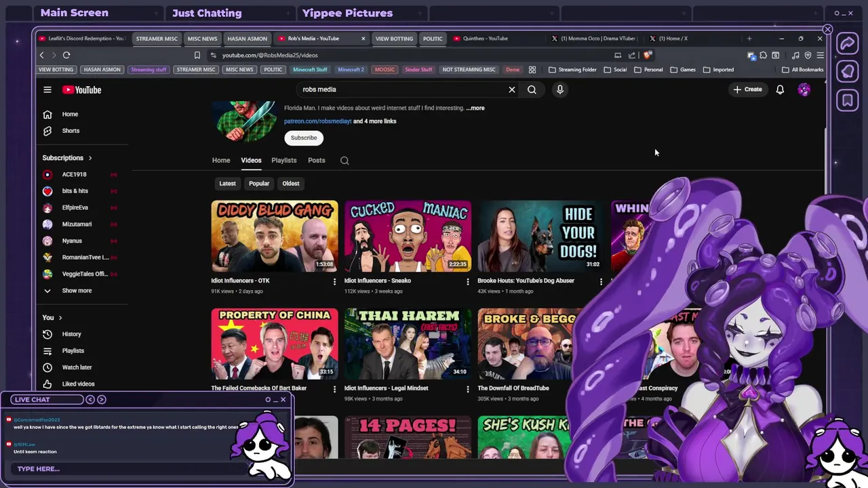868x488 pixels.
Task: Open the account avatar menu
Action: tap(804, 89)
